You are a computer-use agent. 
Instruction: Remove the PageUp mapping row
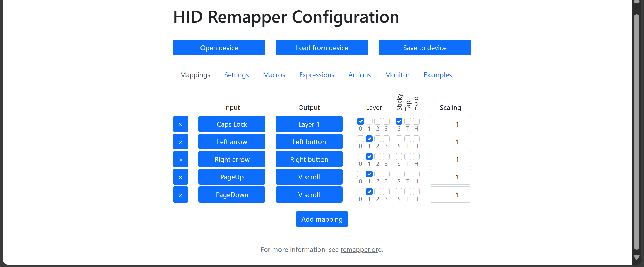(x=180, y=177)
